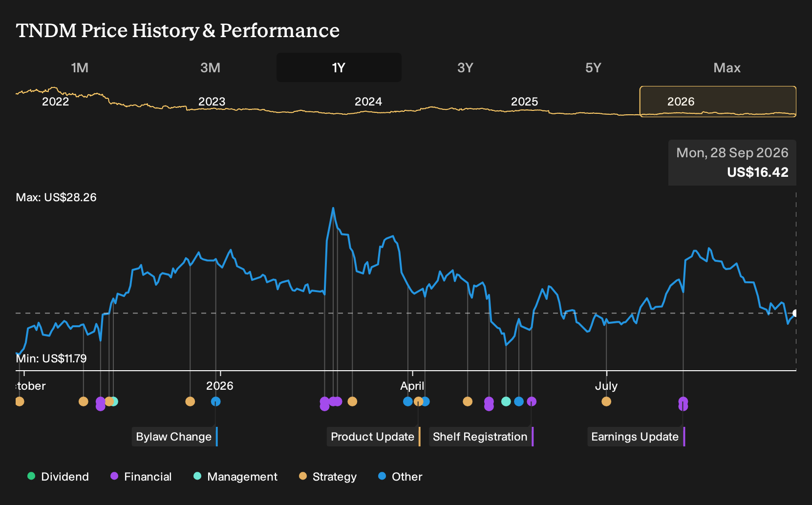Click the TNDM Price History & Performance heading

[178, 31]
